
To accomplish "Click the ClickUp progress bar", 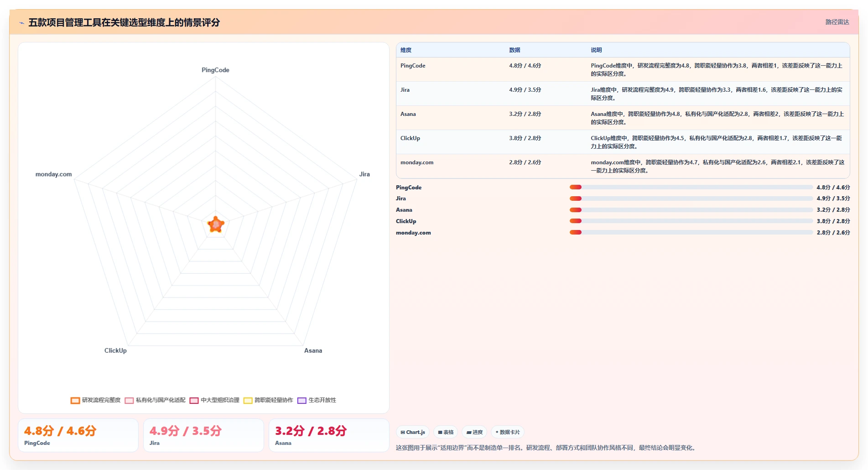I will click(691, 221).
